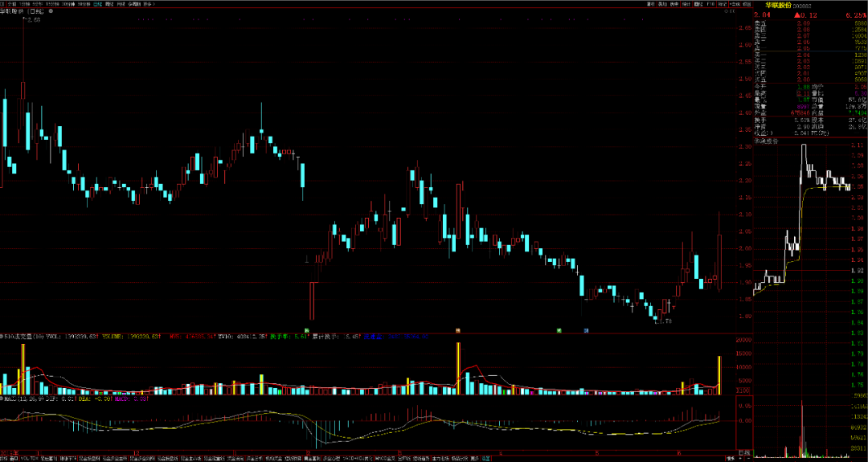Activate the 画线 drawing tool button

[x=698, y=4]
